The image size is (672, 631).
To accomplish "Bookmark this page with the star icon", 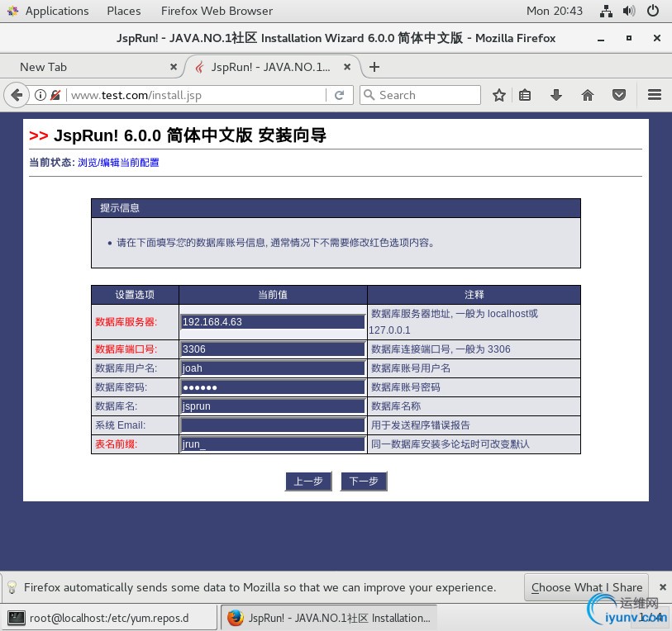I will (x=499, y=95).
